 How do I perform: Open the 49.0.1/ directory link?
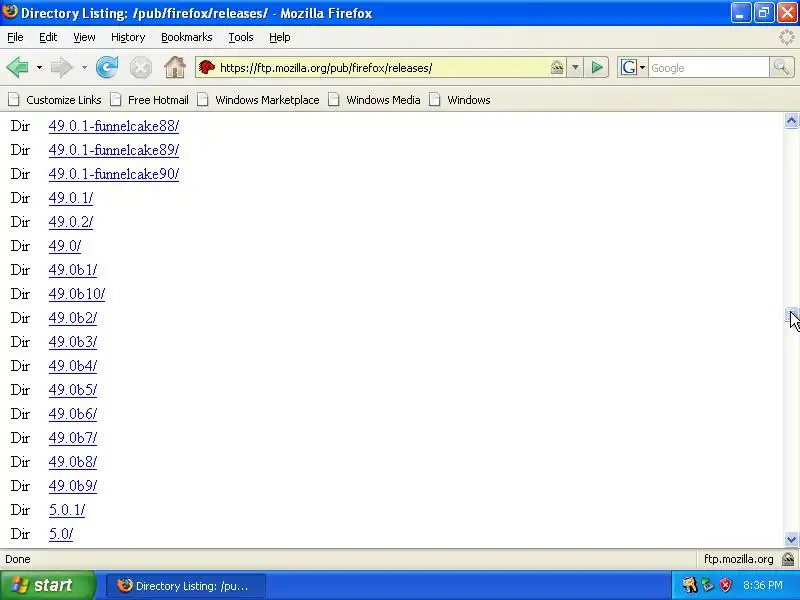coord(71,198)
